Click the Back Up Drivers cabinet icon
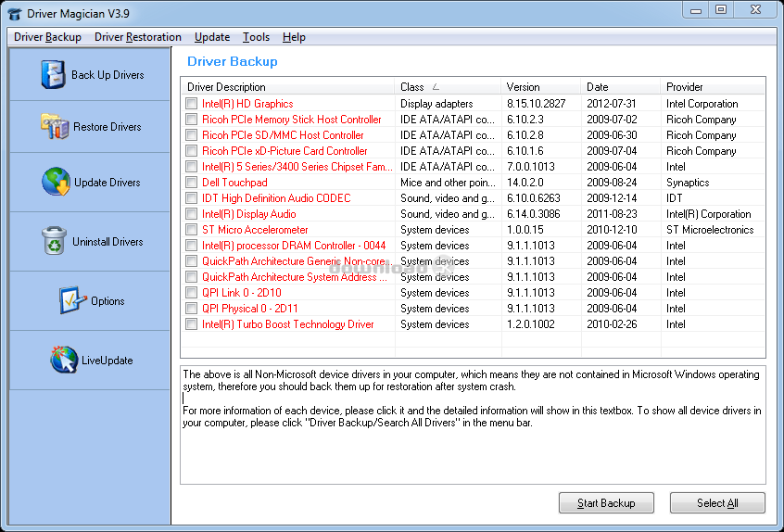The image size is (784, 532). point(53,74)
